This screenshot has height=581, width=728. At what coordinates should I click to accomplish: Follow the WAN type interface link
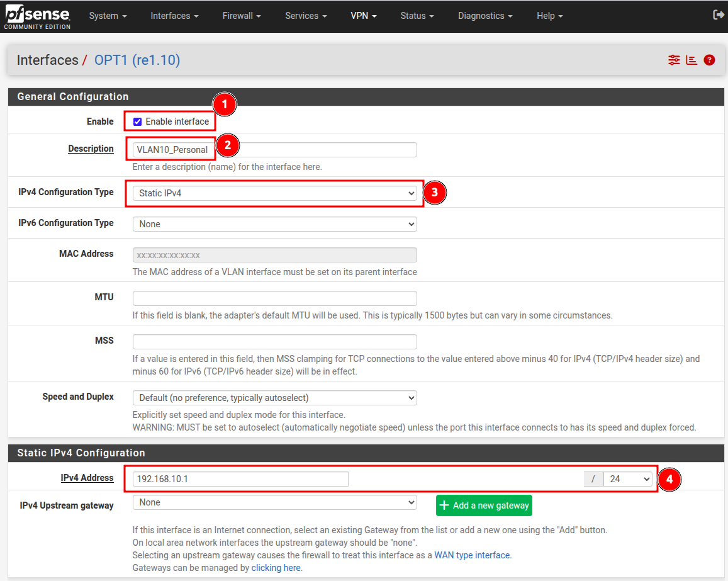coord(472,555)
